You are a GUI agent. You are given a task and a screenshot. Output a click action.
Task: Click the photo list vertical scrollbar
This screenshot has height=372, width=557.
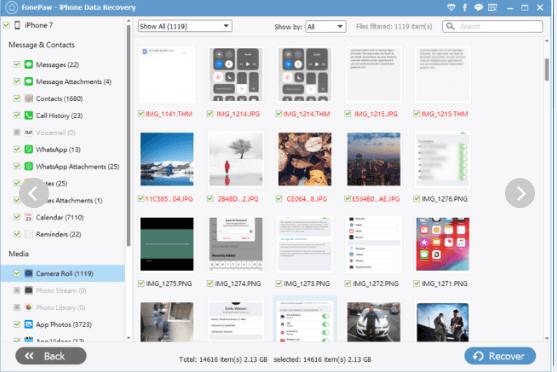click(547, 69)
